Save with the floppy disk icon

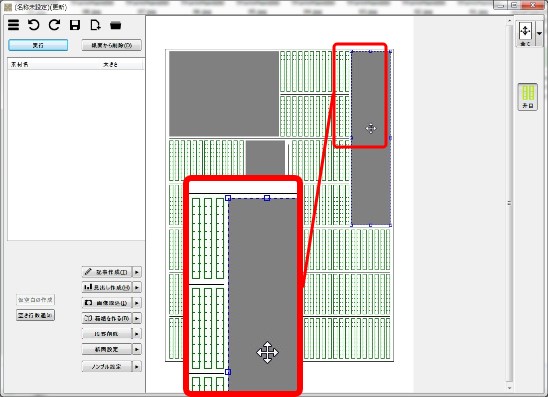pos(75,25)
